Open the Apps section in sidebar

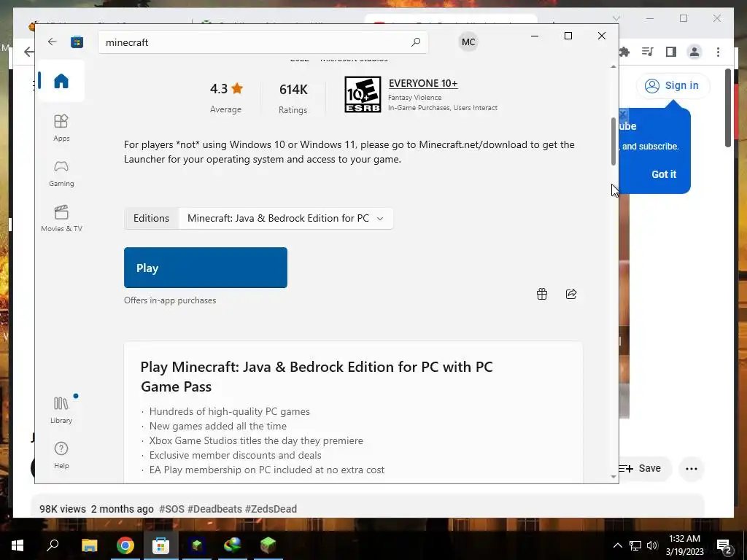pos(61,128)
